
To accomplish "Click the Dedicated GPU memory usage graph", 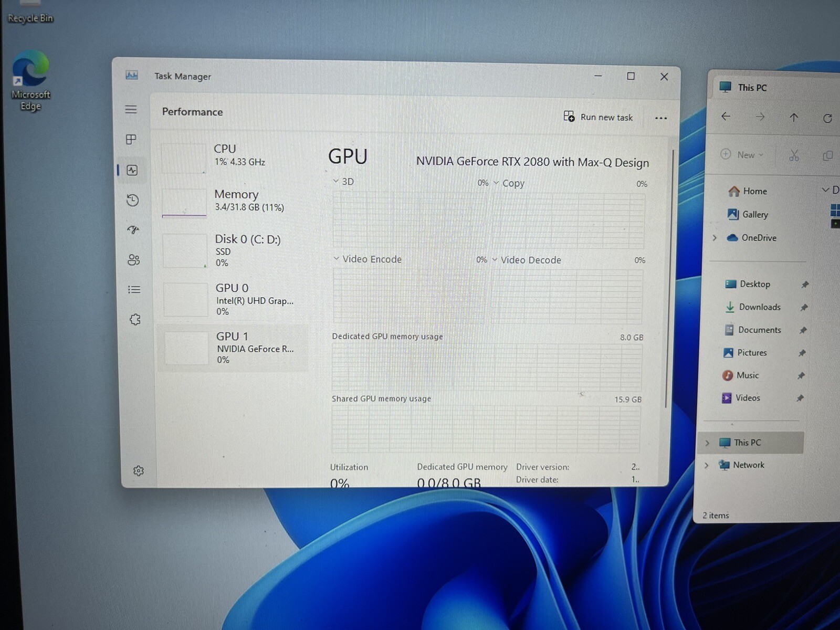I will coord(487,368).
